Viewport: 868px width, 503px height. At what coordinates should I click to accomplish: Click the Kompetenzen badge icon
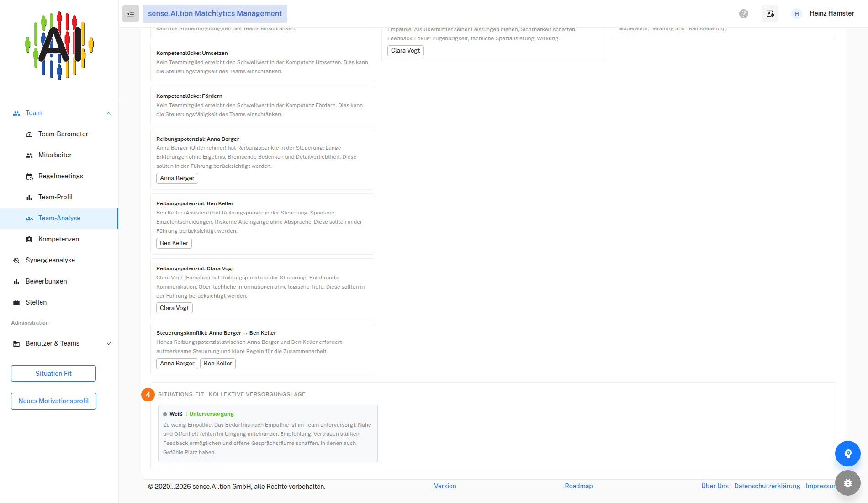[x=29, y=240]
